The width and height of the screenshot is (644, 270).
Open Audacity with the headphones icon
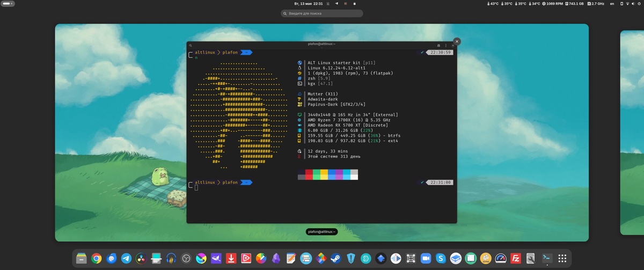[171, 258]
